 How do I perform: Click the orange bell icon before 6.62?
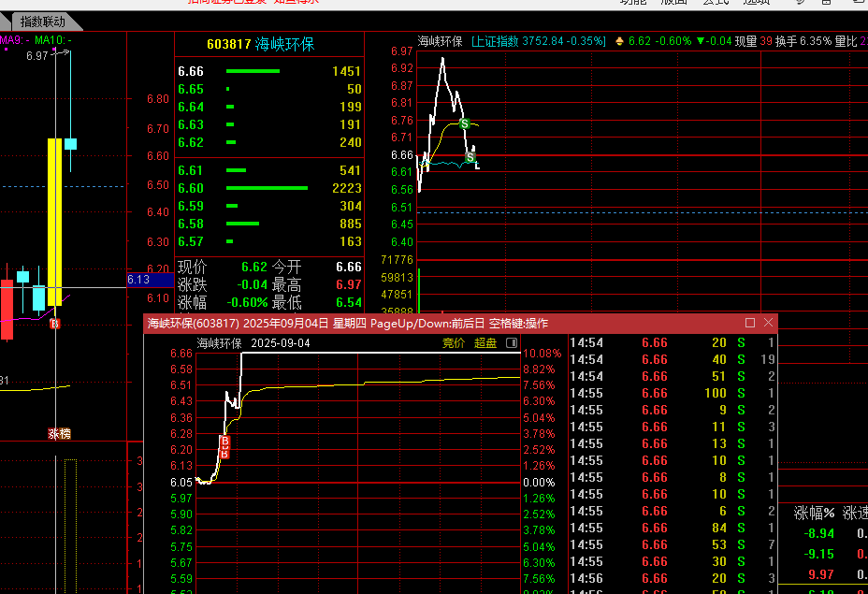[x=619, y=41]
